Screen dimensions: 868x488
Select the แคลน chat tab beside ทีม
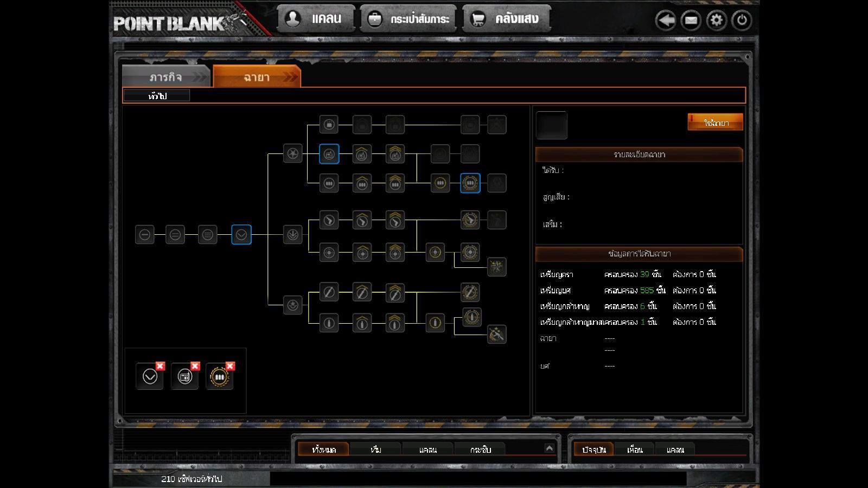coord(428,449)
